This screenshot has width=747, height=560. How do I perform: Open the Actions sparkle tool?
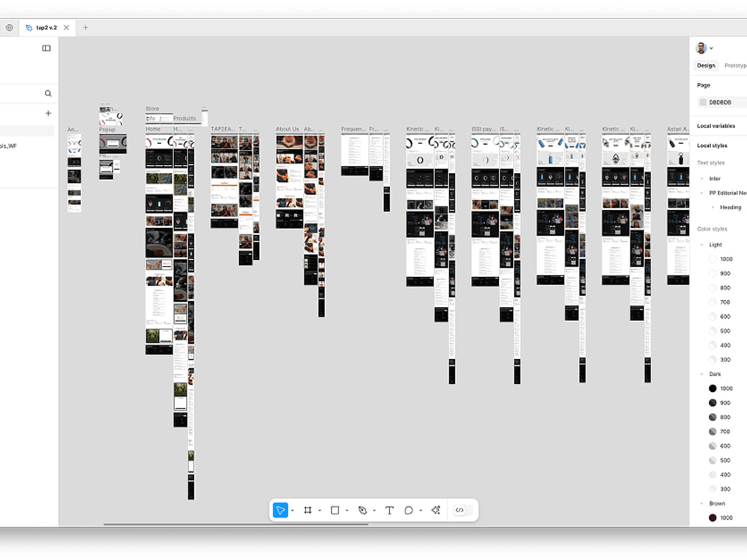pos(436,510)
